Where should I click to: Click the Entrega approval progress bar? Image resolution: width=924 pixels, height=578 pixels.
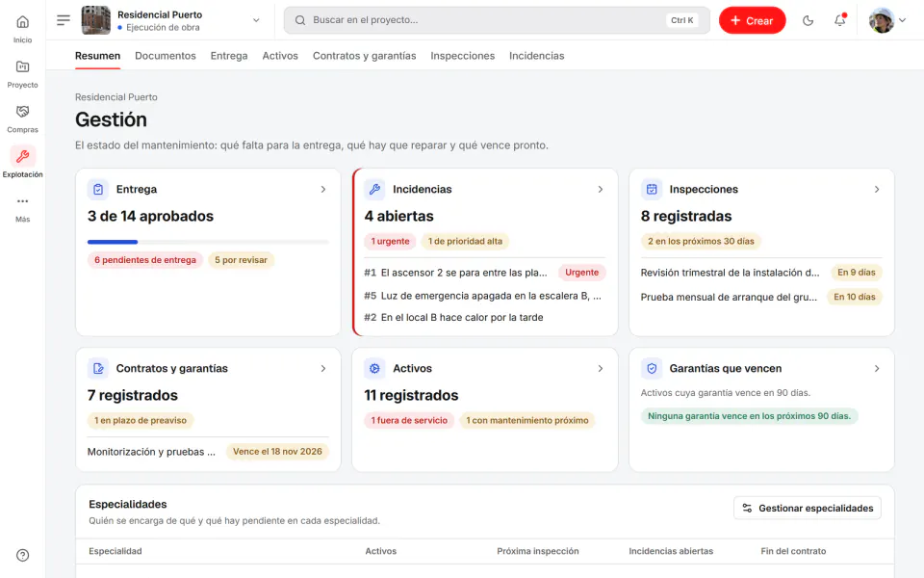click(x=208, y=242)
